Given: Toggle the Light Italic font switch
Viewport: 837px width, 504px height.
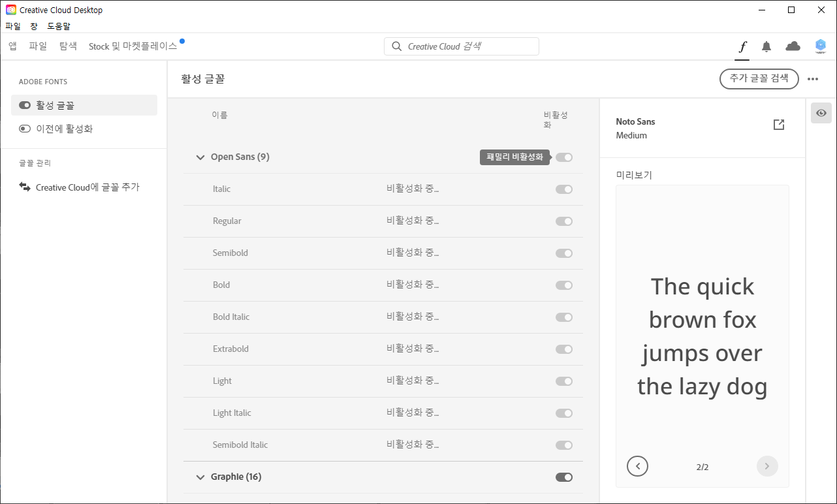Looking at the screenshot, I should [564, 413].
